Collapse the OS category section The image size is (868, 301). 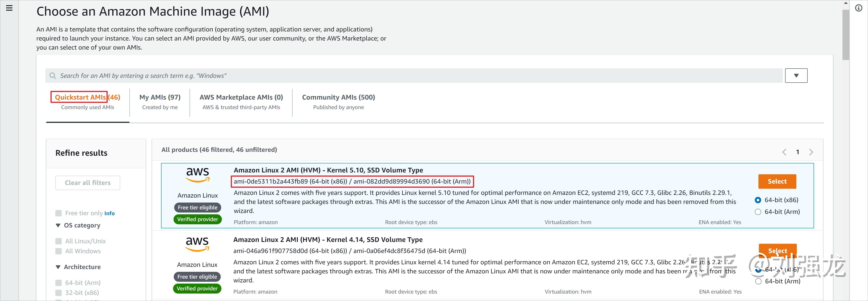tap(58, 225)
